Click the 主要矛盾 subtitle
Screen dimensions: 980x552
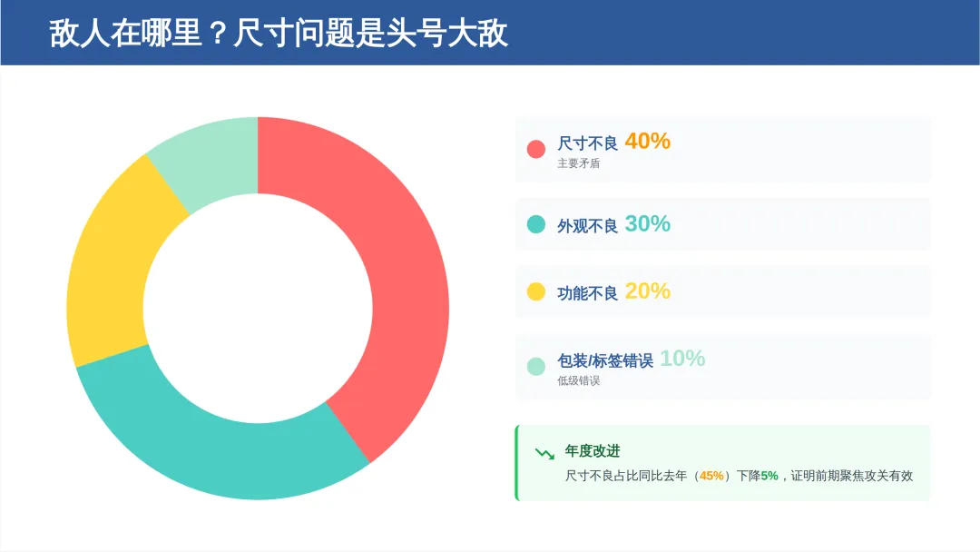(x=578, y=163)
